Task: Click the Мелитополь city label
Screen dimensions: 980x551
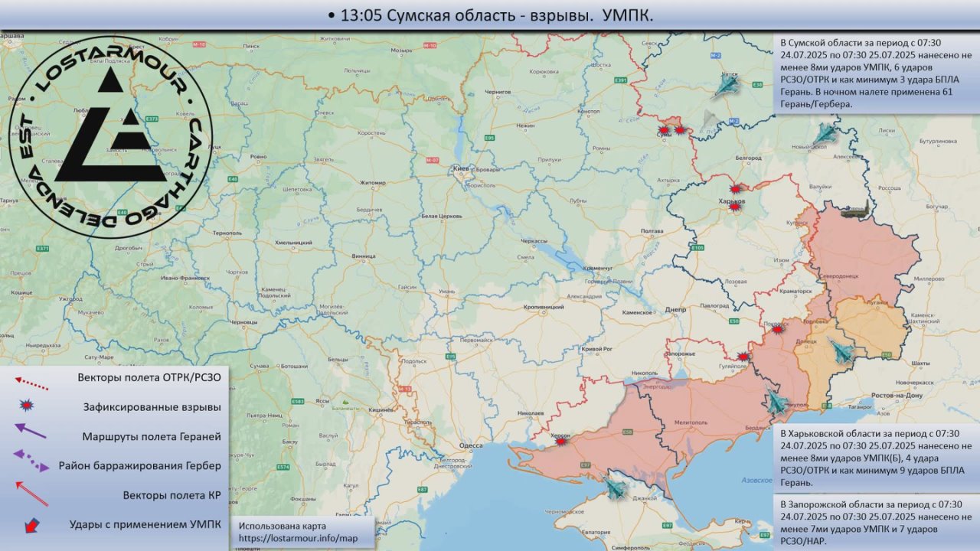Action: 691,422
